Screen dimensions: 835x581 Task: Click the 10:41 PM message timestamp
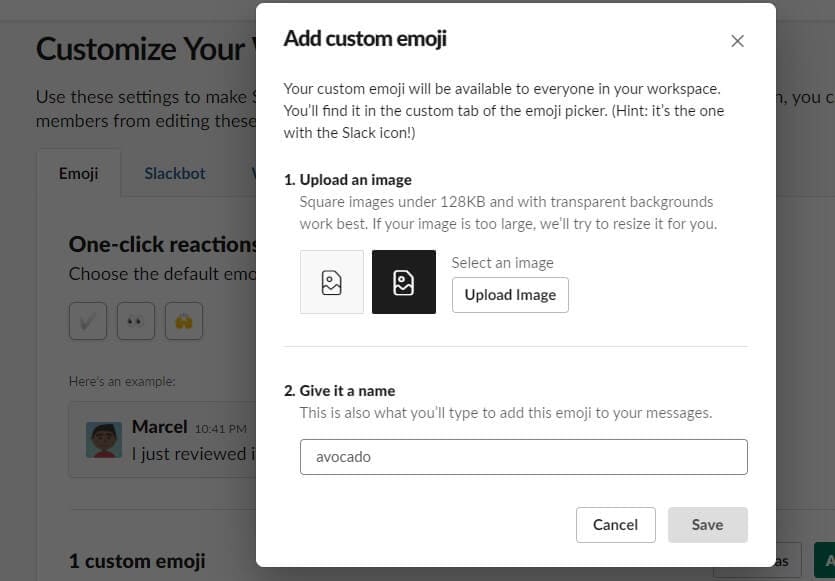point(220,428)
